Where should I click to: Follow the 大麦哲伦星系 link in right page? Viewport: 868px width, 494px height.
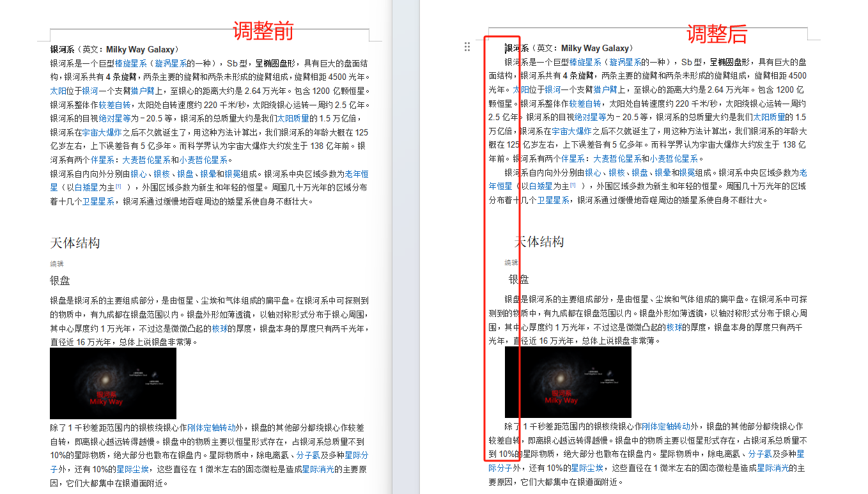(x=617, y=158)
